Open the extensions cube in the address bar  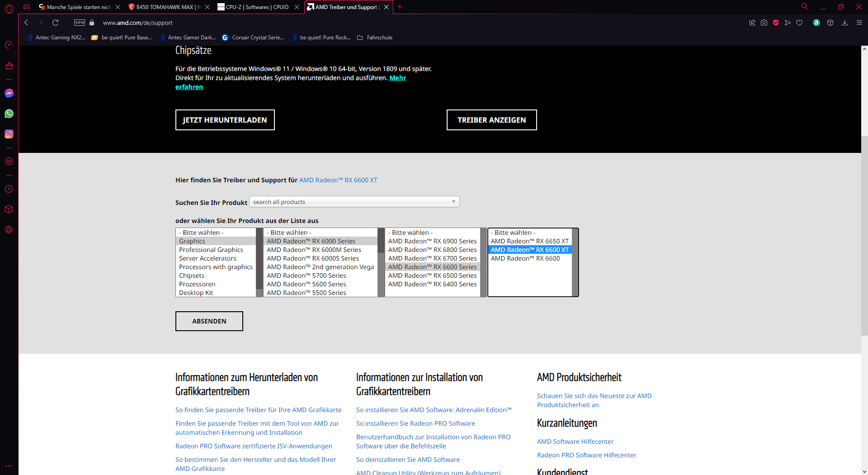[830, 23]
